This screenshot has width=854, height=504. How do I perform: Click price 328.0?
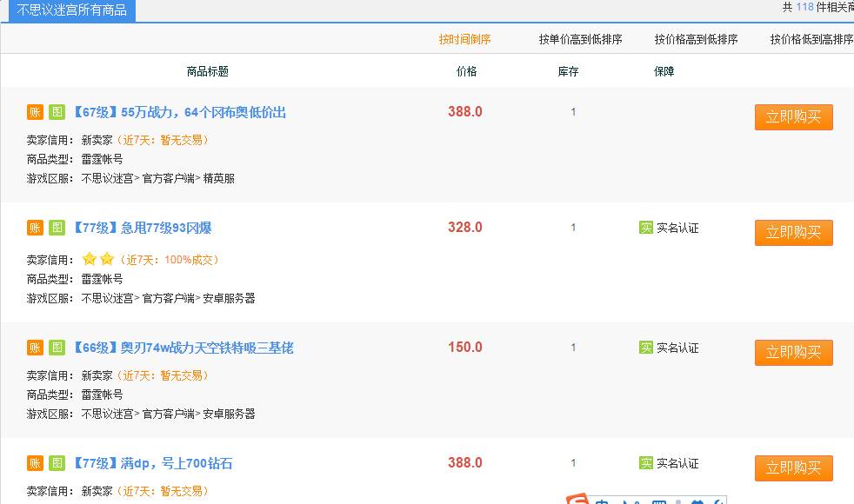[465, 227]
